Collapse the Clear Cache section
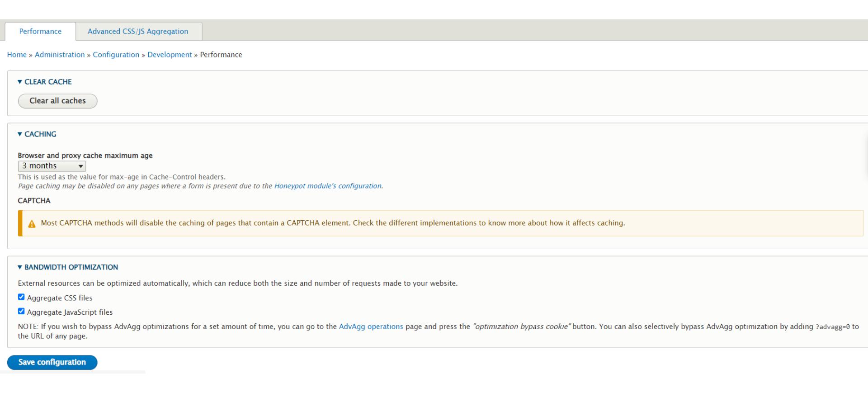Image resolution: width=868 pixels, height=393 pixels. click(45, 82)
